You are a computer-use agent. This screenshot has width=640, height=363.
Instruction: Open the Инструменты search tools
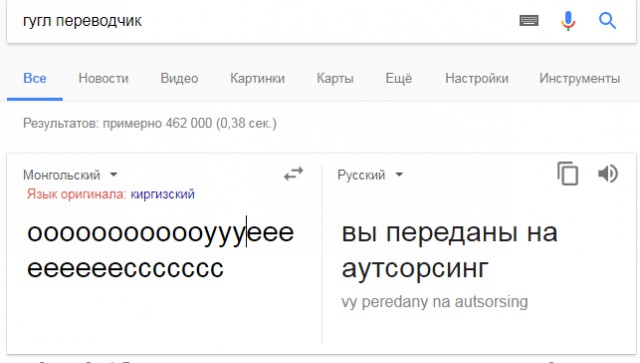pyautogui.click(x=580, y=78)
